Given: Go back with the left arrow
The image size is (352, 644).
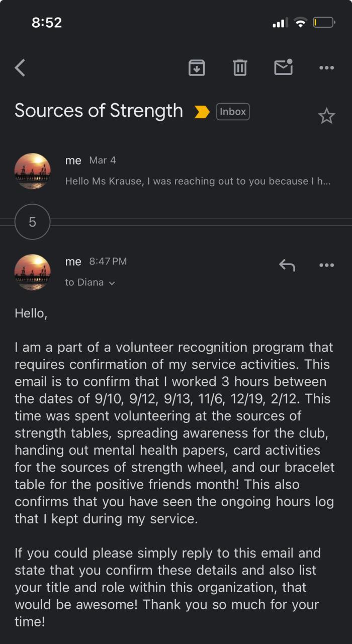Looking at the screenshot, I should 20,67.
